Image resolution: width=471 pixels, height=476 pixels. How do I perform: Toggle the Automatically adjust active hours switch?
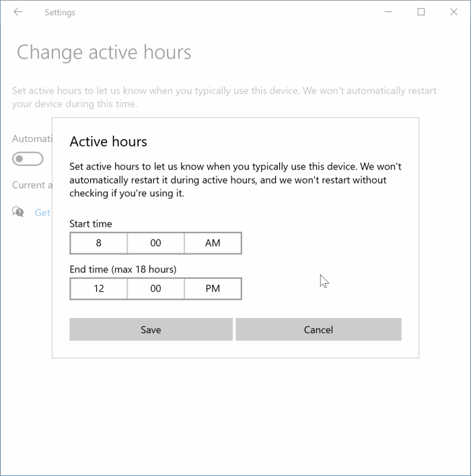pos(28,159)
